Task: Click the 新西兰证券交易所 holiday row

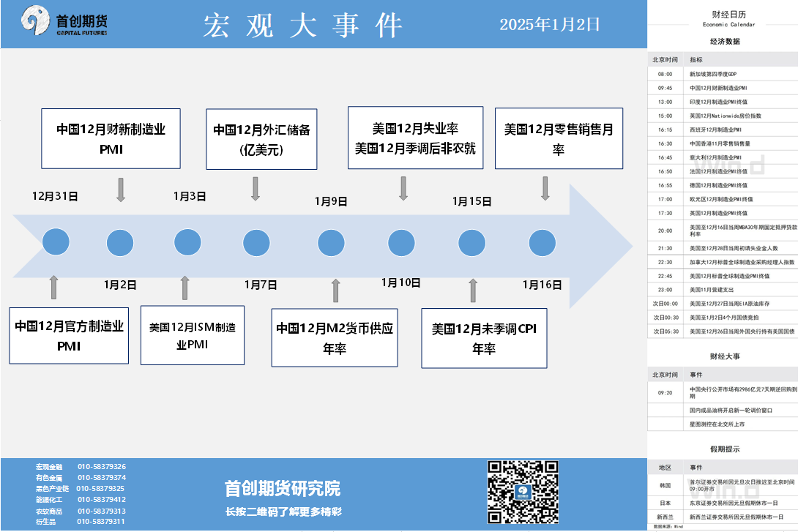Action: (x=723, y=517)
